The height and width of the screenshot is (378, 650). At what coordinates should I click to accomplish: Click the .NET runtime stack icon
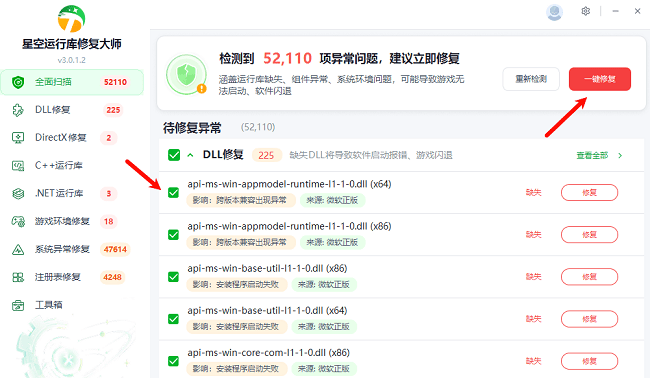[18, 194]
